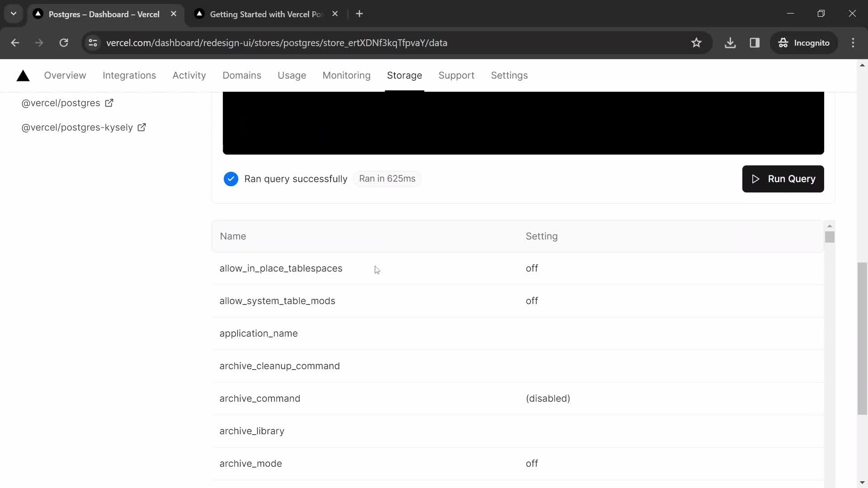The image size is (868, 488).
Task: Toggle the browser side panel icon
Action: click(x=755, y=43)
